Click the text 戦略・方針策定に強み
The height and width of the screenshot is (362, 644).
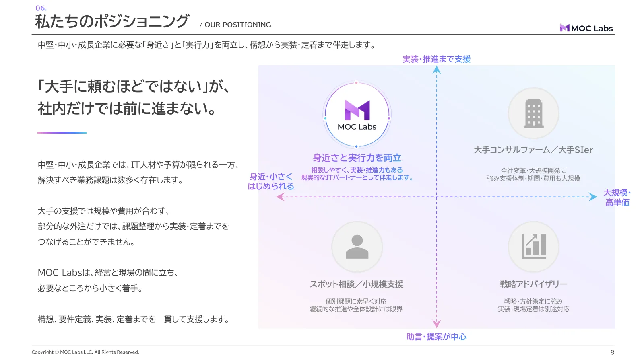533,301
